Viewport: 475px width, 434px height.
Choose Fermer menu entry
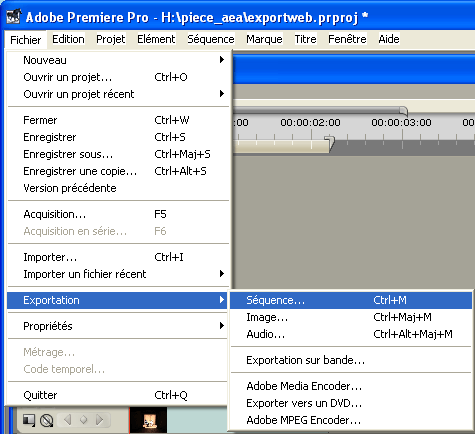pyautogui.click(x=118, y=120)
